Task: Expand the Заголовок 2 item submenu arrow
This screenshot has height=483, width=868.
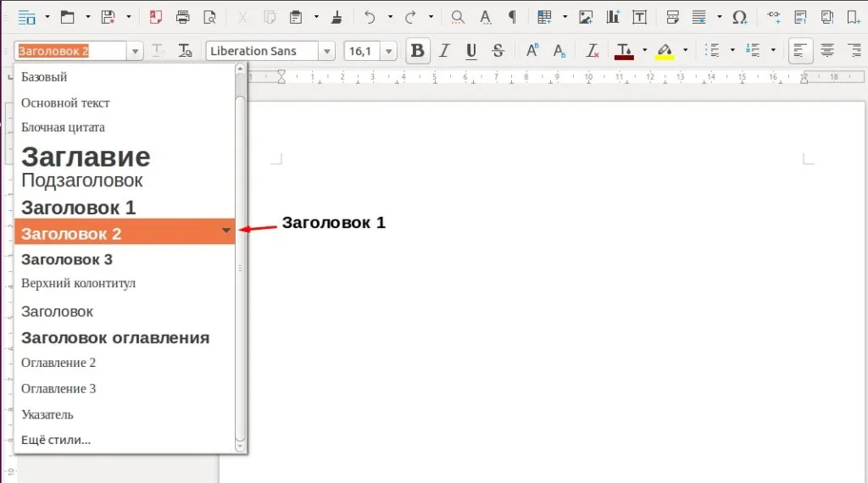Action: (x=225, y=230)
